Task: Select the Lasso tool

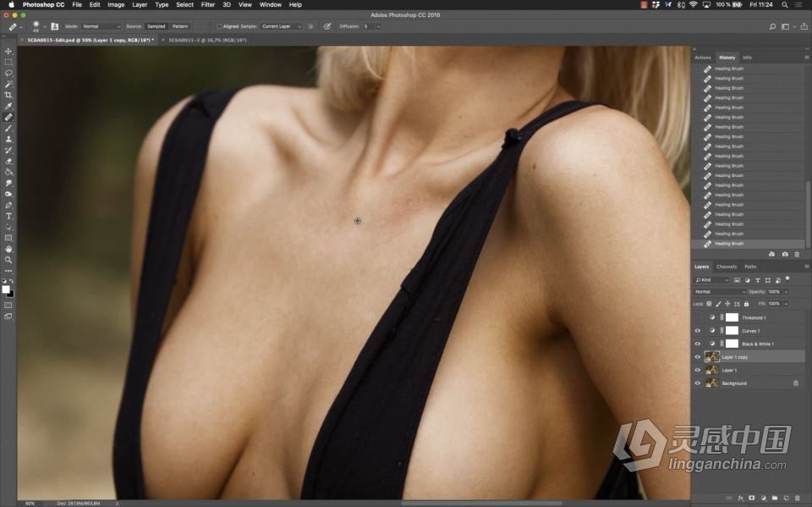Action: click(x=8, y=73)
